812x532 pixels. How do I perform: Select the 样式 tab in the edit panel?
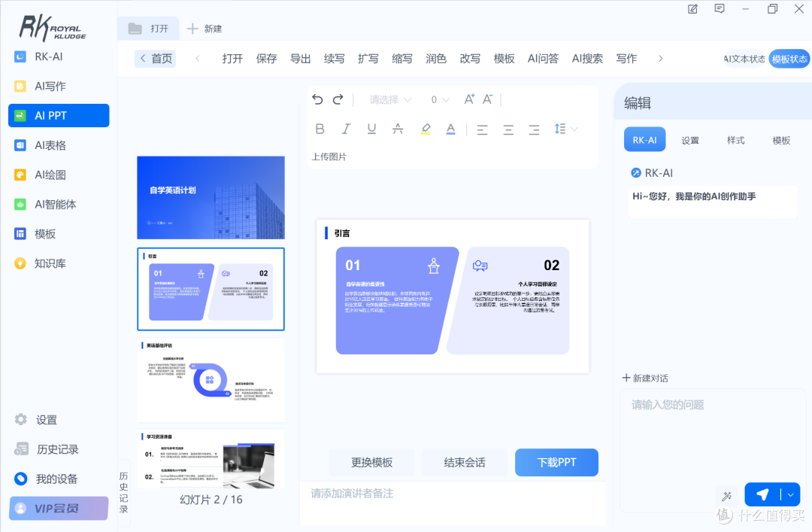click(x=735, y=140)
